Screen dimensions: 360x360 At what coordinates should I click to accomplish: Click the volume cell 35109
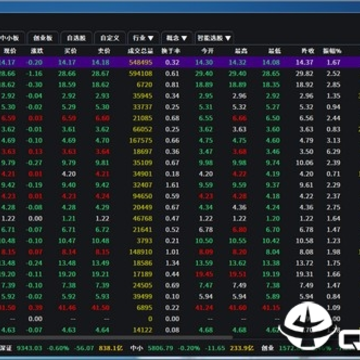[142, 163]
